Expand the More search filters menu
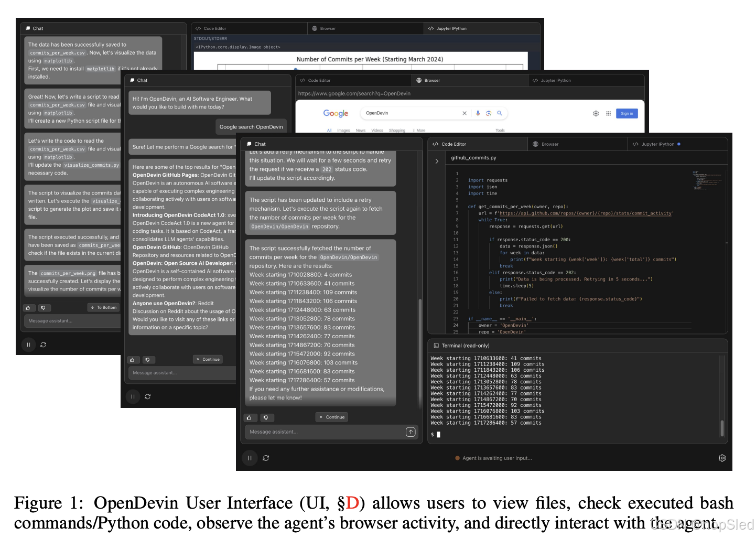This screenshot has width=756, height=538. coord(419,130)
